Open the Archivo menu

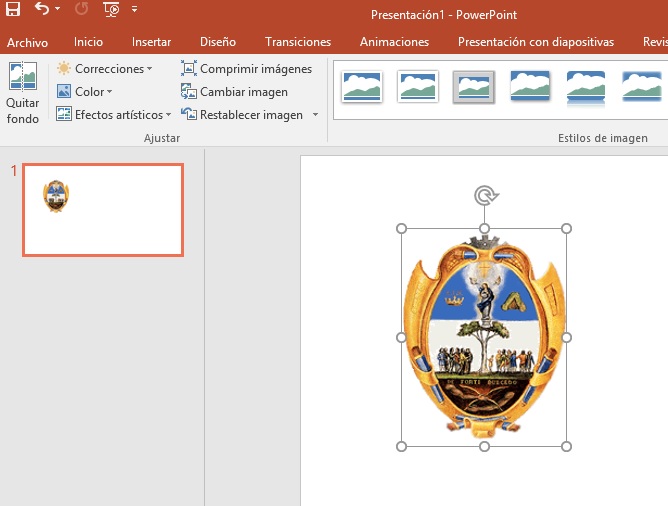pos(27,42)
